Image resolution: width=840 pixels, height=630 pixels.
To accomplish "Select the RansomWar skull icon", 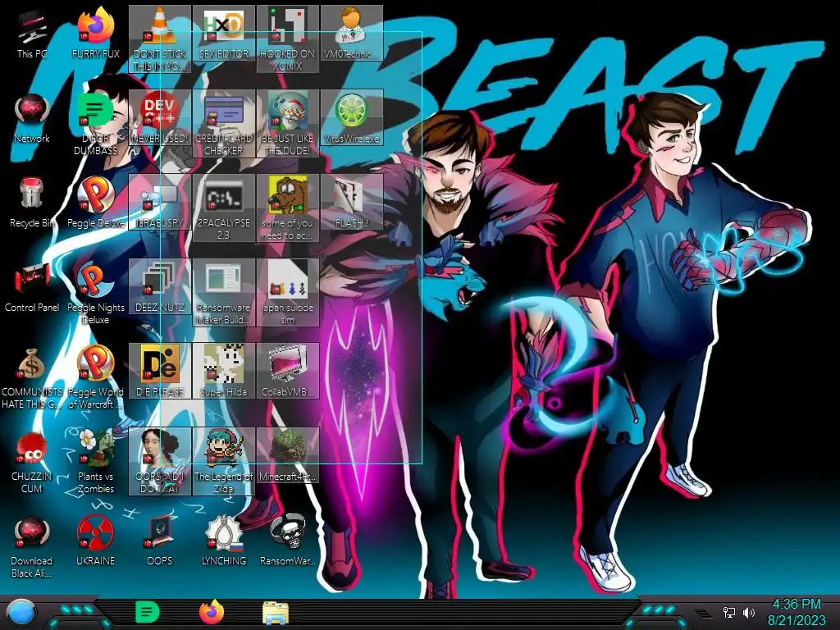I will pyautogui.click(x=288, y=538).
